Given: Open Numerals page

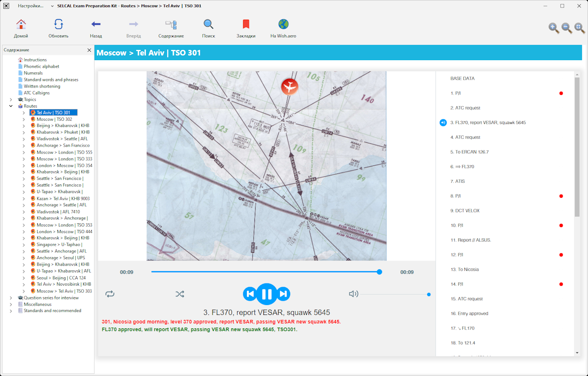Looking at the screenshot, I should tap(33, 73).
